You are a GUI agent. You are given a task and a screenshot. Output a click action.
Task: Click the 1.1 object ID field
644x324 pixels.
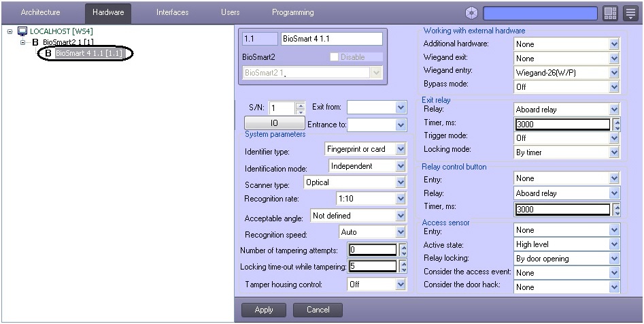[x=260, y=39]
